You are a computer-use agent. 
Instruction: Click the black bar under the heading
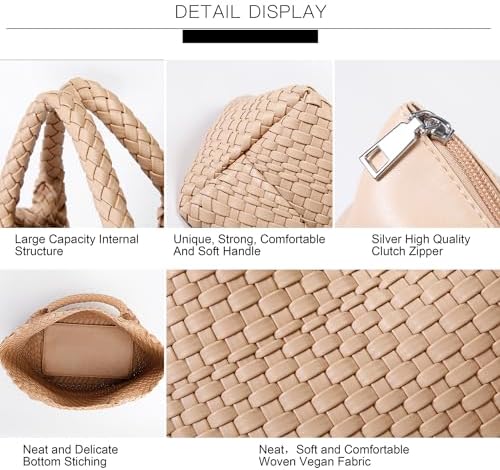[250, 36]
